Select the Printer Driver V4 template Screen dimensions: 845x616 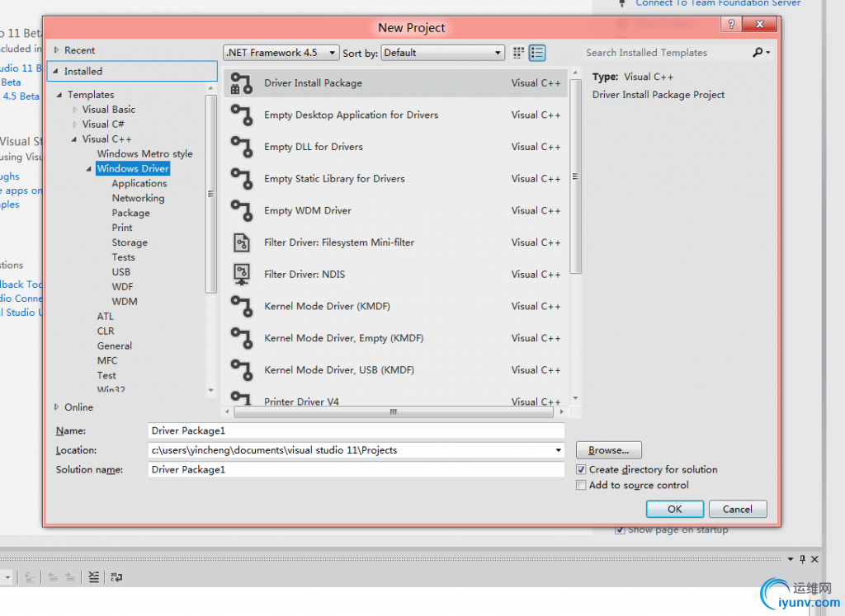coord(395,398)
